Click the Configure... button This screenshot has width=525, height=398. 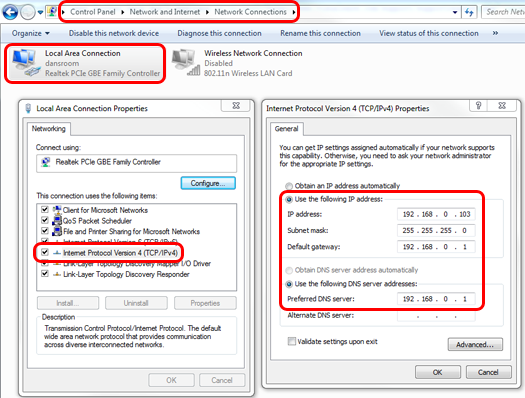click(x=208, y=183)
